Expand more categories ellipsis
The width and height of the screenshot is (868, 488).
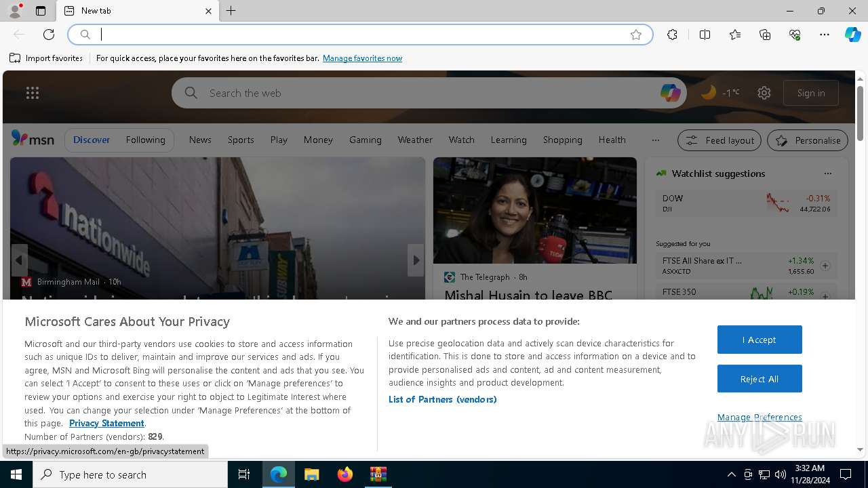[655, 140]
